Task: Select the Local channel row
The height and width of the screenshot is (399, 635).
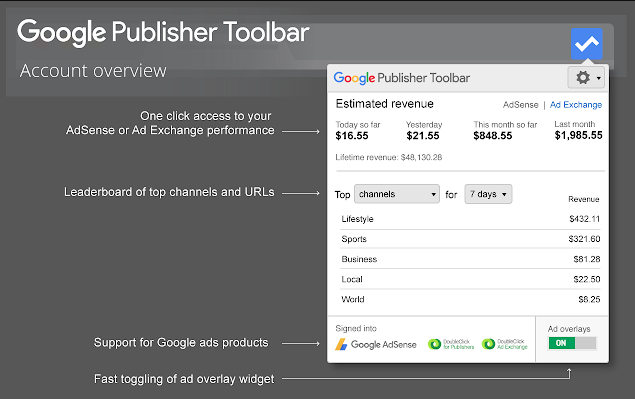Action: (x=470, y=279)
